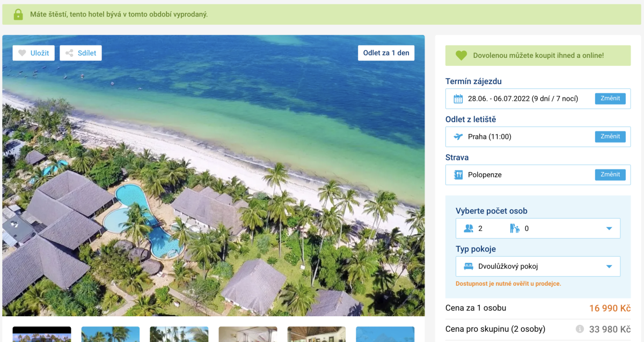The width and height of the screenshot is (644, 342).
Task: Click the green heart in purchase notice
Action: (462, 55)
